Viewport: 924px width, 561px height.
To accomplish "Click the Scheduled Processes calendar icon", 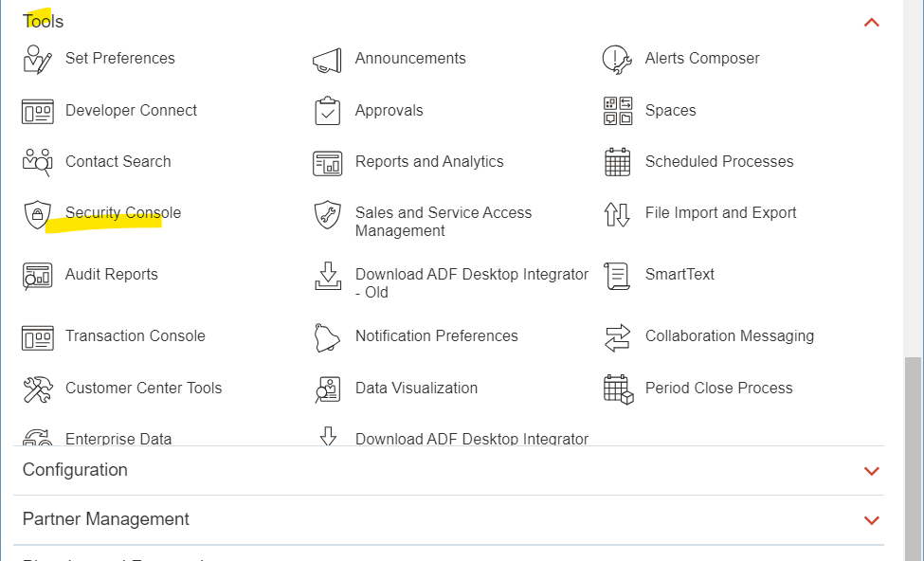I will (x=617, y=162).
